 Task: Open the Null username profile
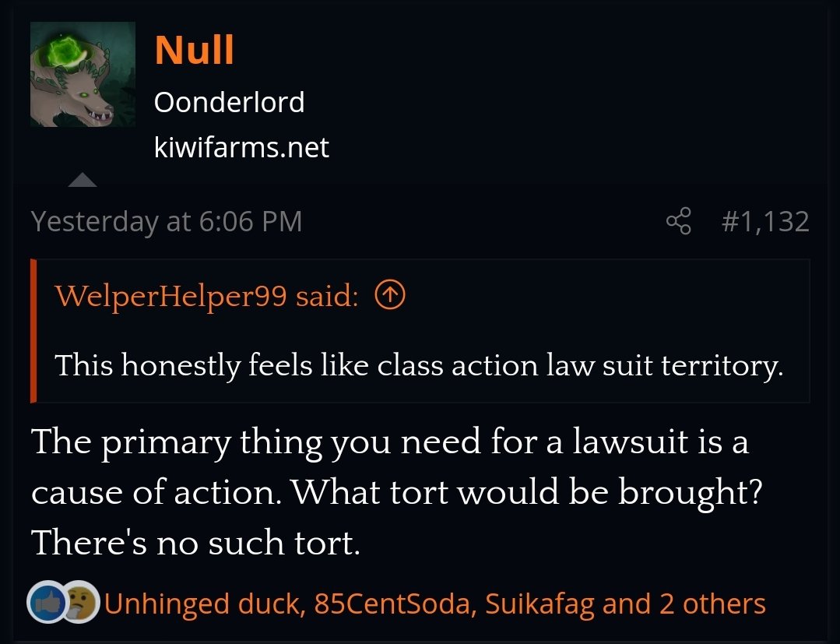pos(194,50)
